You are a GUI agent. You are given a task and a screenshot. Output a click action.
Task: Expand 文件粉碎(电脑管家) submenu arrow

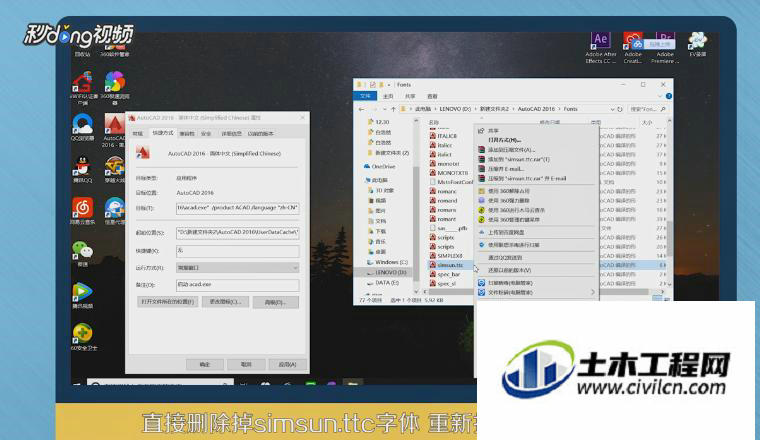pyautogui.click(x=593, y=292)
